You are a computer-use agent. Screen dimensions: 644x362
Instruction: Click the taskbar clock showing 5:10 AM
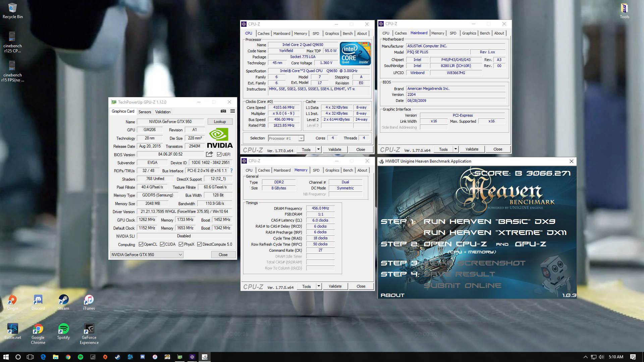[x=616, y=357]
